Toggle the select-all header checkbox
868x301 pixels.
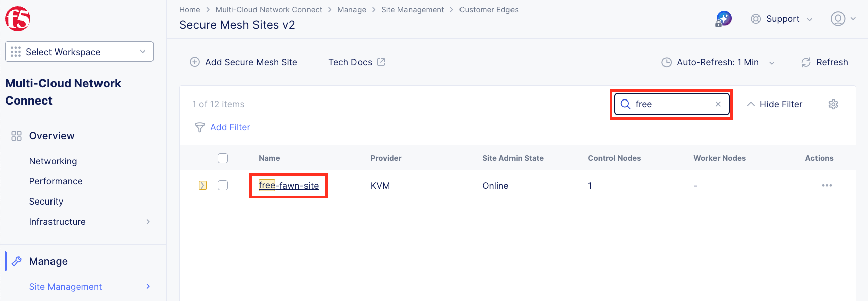(223, 158)
